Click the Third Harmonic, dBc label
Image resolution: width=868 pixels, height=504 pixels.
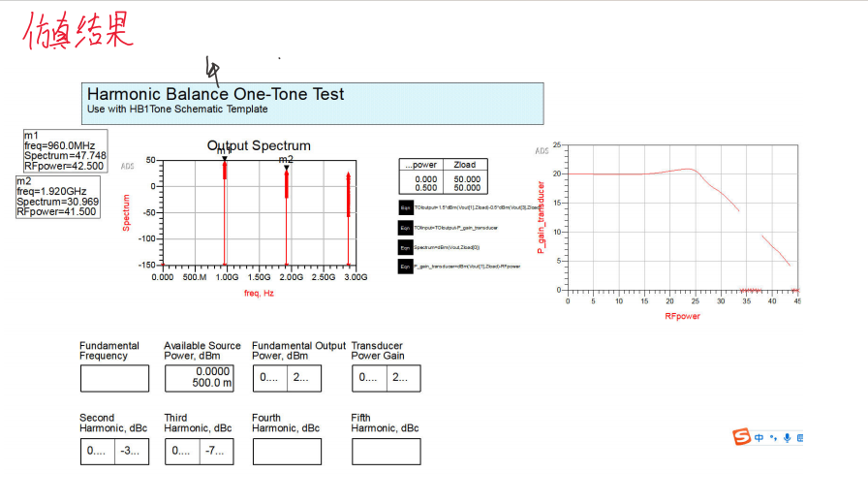click(198, 424)
